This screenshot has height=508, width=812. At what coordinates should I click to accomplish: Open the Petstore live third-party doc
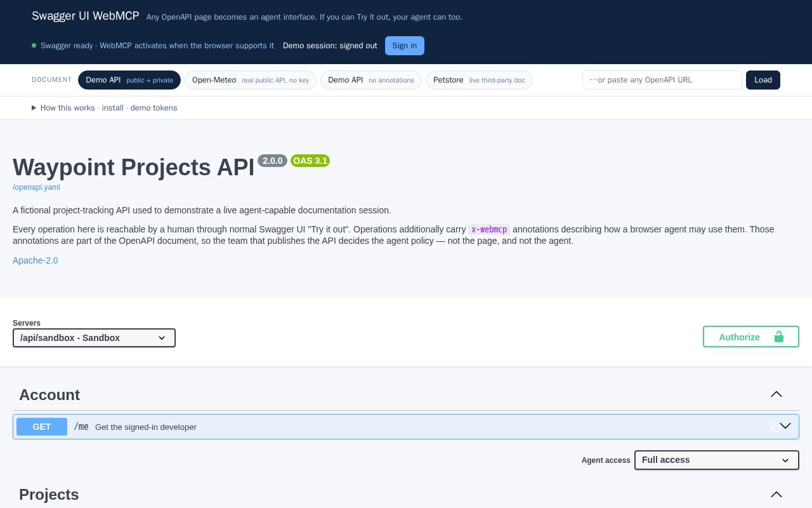479,80
